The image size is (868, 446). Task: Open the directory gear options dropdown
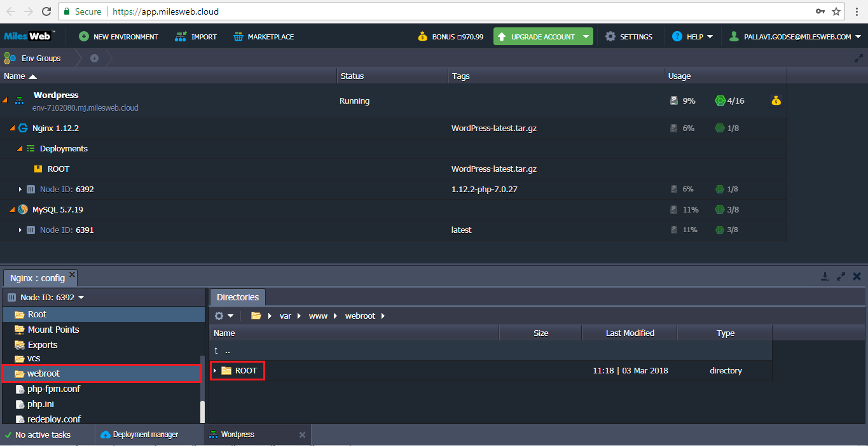click(224, 316)
